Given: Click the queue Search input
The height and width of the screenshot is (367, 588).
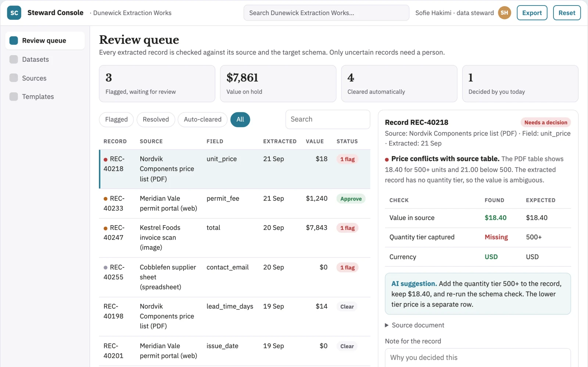Looking at the screenshot, I should tap(328, 119).
